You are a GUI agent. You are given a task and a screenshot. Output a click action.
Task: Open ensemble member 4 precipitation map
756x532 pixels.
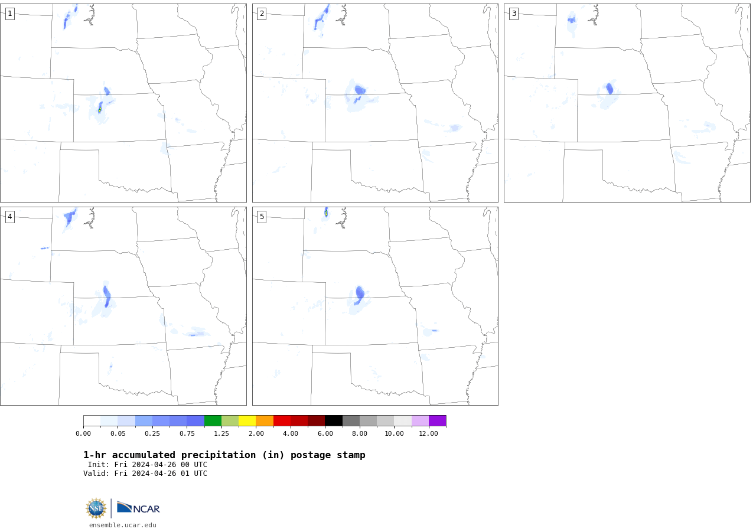(x=123, y=306)
